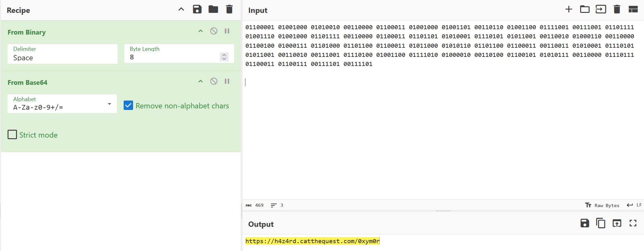
Task: Collapse the From Binary operation
Action: coord(200,31)
